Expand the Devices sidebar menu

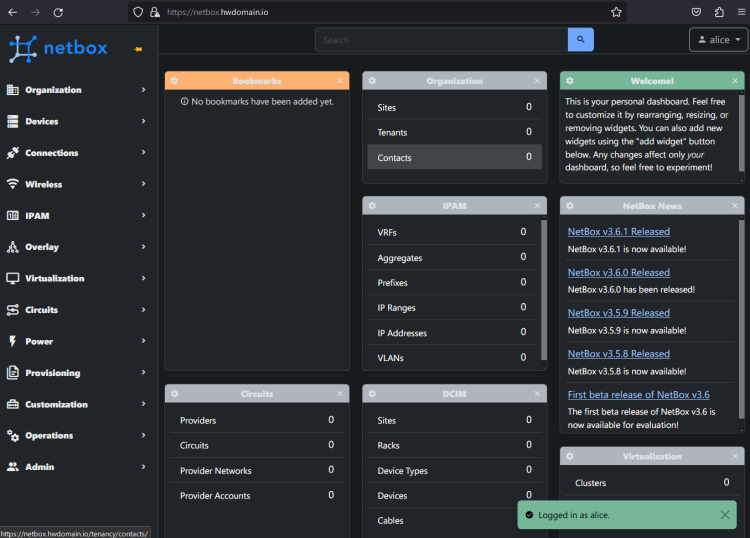77,121
